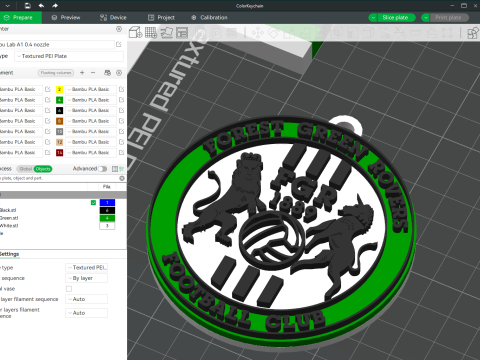This screenshot has width=480, height=360.
Task: Open the Print plate options dropdown arrow
Action: click(x=425, y=18)
